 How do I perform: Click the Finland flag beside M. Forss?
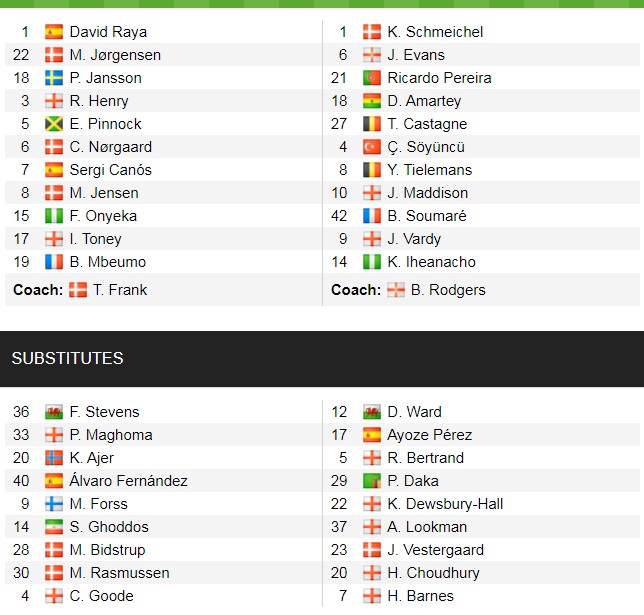(x=54, y=504)
